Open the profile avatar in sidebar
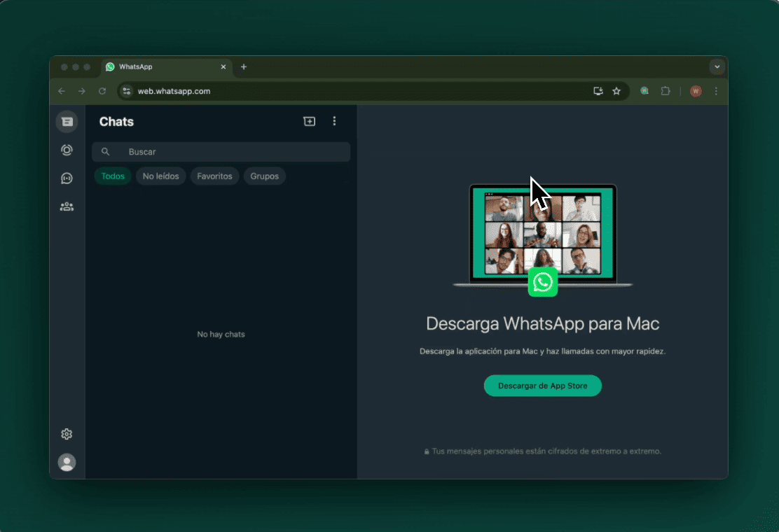Image resolution: width=779 pixels, height=532 pixels. [67, 462]
